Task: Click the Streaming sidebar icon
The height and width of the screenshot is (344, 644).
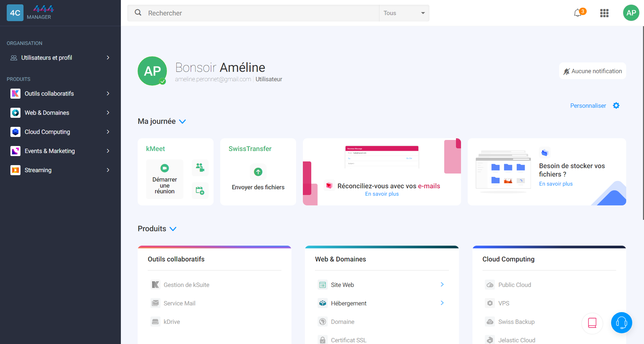Action: coord(15,170)
